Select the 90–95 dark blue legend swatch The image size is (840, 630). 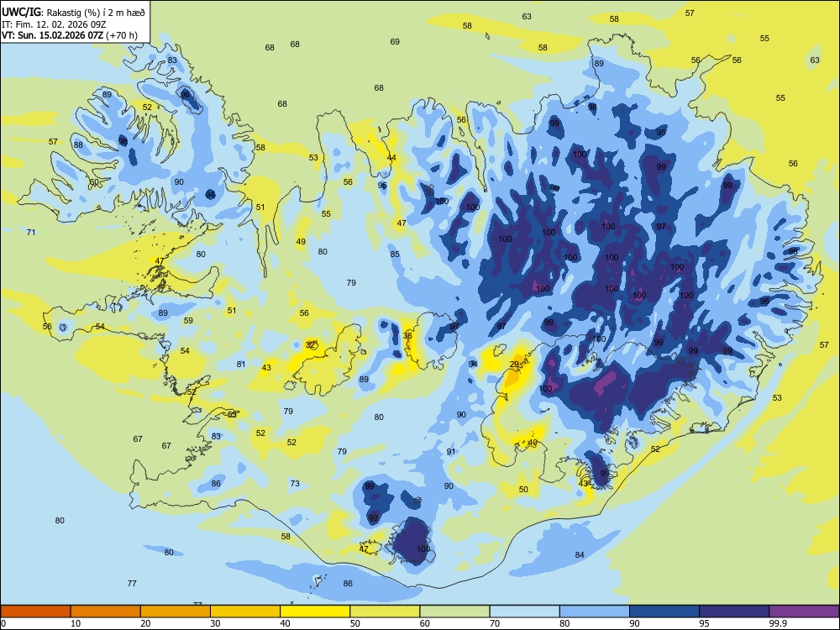[x=664, y=612]
